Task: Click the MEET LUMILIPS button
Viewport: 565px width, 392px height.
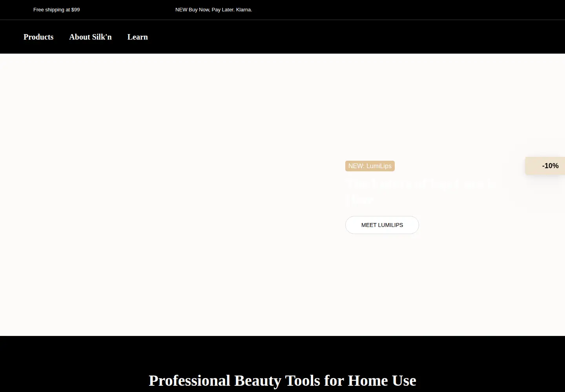Action: click(x=382, y=225)
